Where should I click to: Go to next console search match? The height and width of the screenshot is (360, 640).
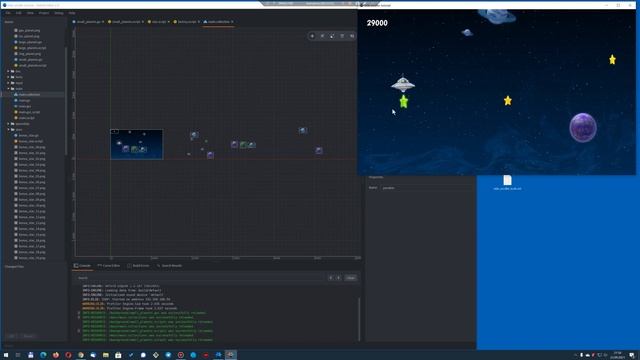[338, 278]
